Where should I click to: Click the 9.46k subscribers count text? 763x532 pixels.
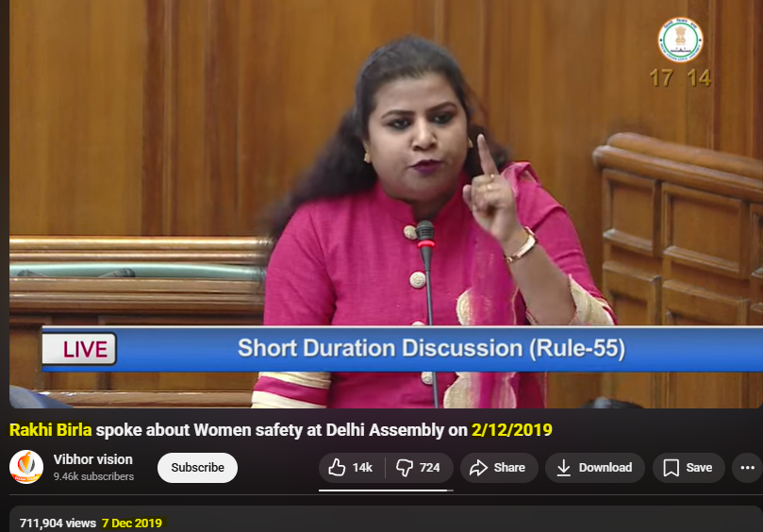coord(93,476)
